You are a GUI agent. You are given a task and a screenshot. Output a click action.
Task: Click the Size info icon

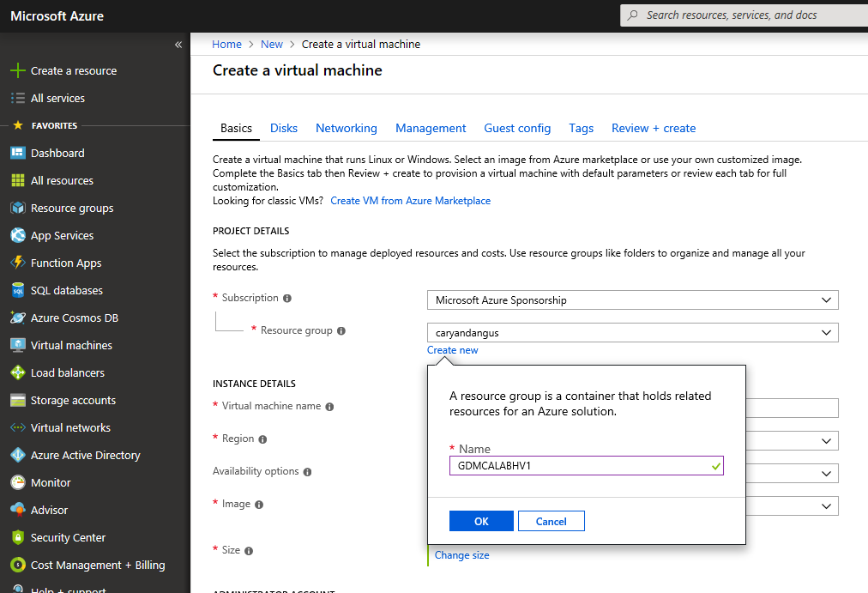[249, 552]
